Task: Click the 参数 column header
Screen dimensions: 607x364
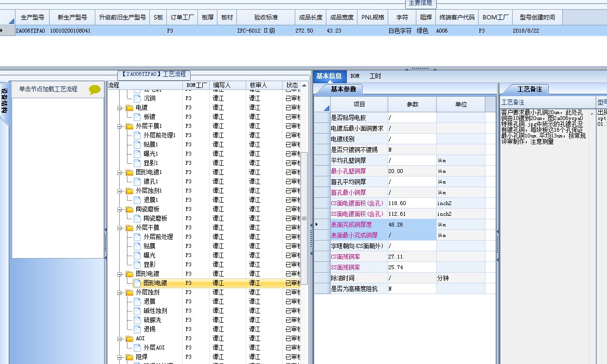Action: [x=412, y=104]
